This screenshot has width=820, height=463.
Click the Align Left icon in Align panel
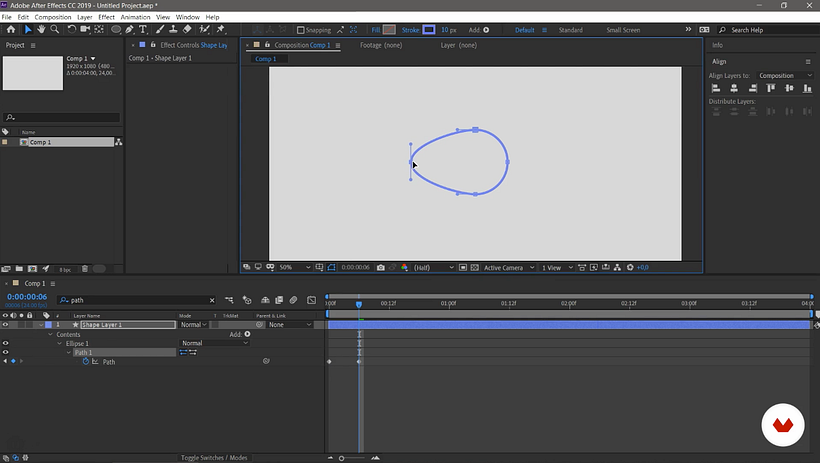pyautogui.click(x=716, y=88)
